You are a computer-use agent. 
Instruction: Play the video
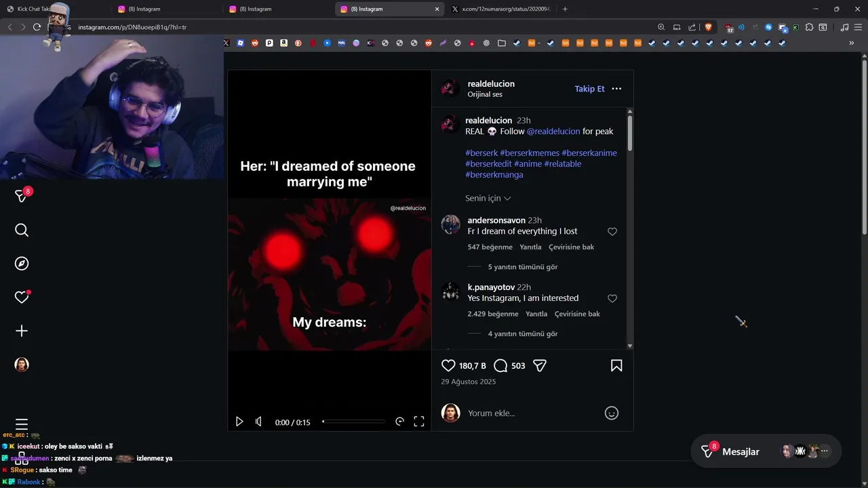click(x=239, y=422)
